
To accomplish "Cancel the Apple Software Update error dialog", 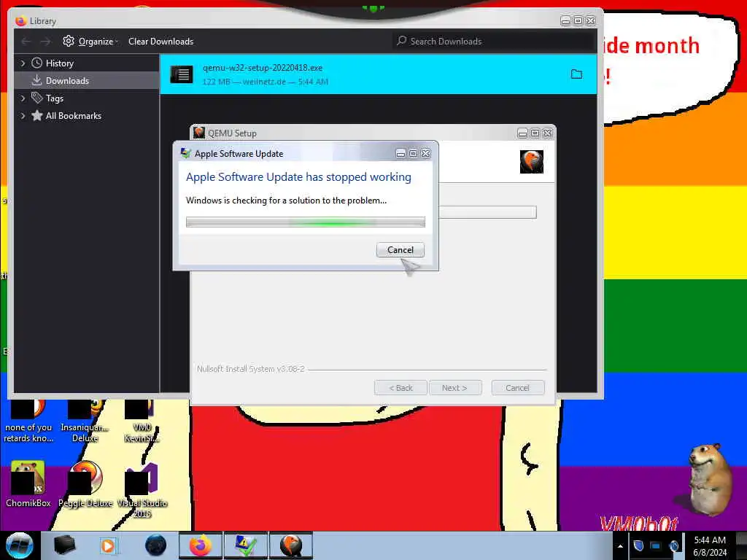I will pyautogui.click(x=400, y=250).
